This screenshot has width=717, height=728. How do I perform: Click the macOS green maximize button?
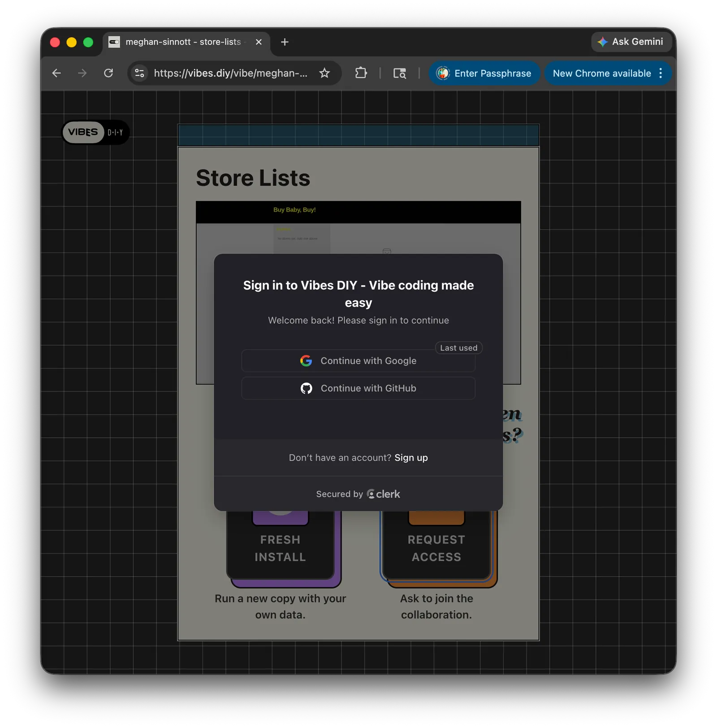[x=88, y=42]
